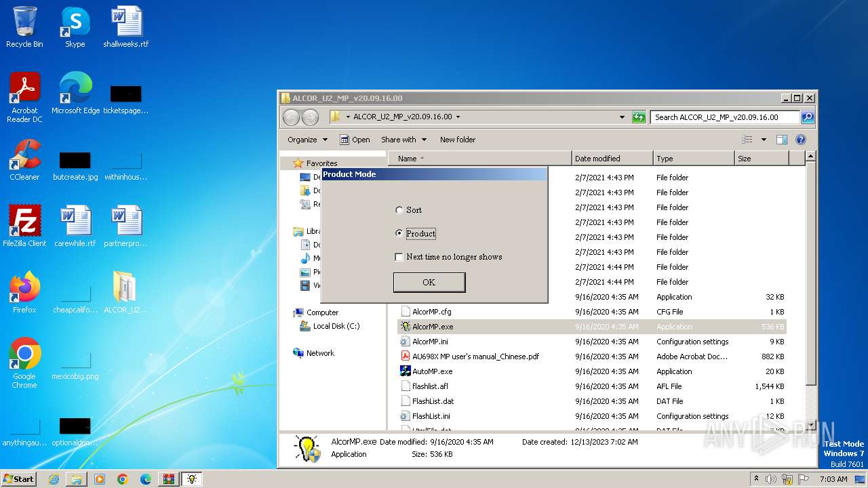
Task: Select the Sort radio button
Action: 399,210
